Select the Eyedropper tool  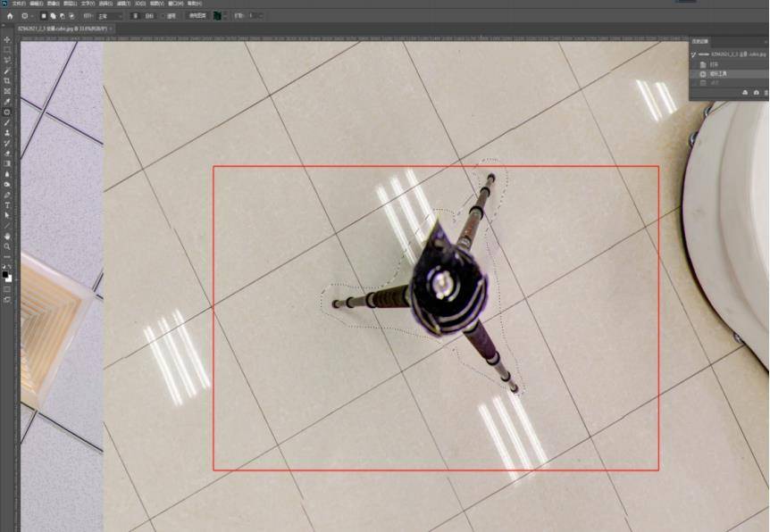[7, 102]
